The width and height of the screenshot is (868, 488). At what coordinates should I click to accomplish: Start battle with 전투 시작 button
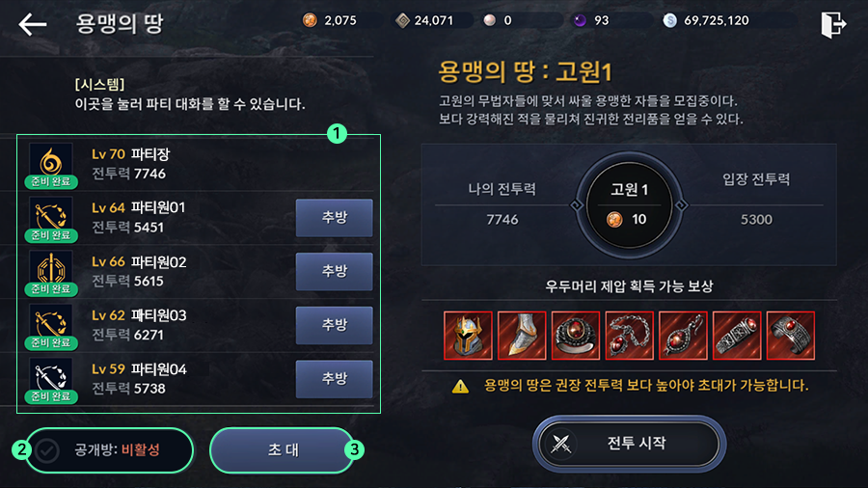[x=629, y=444]
